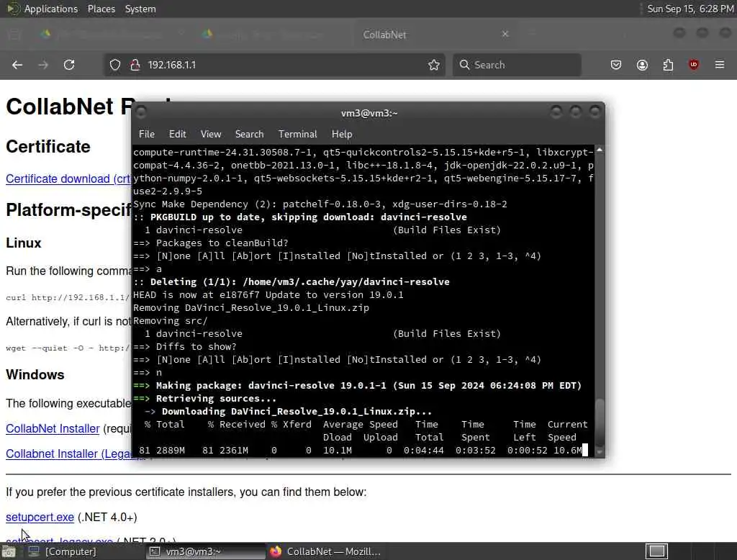This screenshot has width=737, height=560.
Task: Open the shield tracking protection icon
Action: click(114, 65)
